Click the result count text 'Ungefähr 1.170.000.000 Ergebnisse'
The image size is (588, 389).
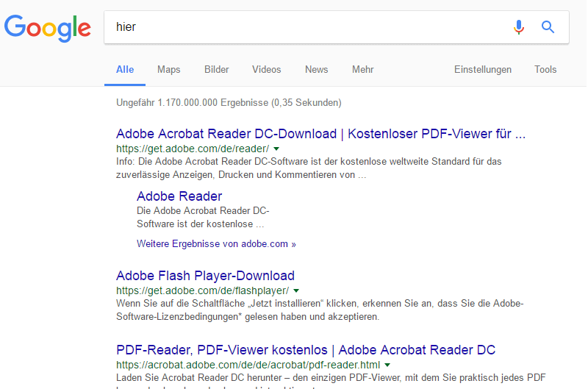coord(193,102)
